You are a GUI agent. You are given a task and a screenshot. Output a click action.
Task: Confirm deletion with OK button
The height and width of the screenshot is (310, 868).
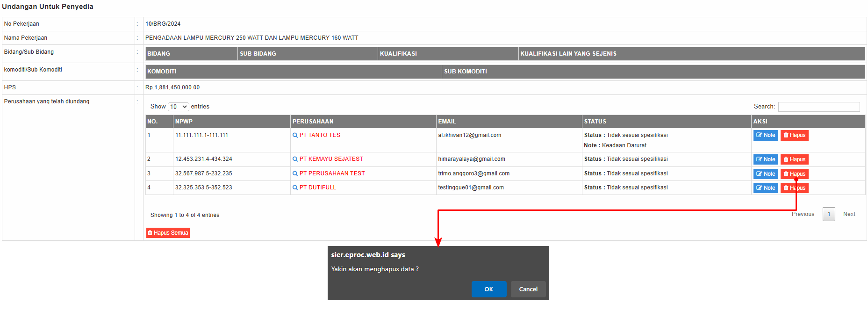pos(488,289)
